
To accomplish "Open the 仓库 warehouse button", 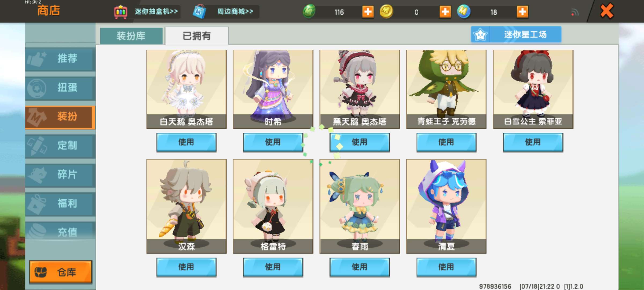I will (x=61, y=272).
